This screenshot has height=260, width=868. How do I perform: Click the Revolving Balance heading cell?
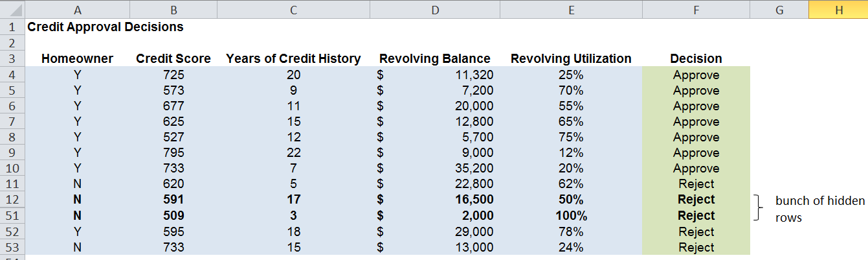(434, 58)
